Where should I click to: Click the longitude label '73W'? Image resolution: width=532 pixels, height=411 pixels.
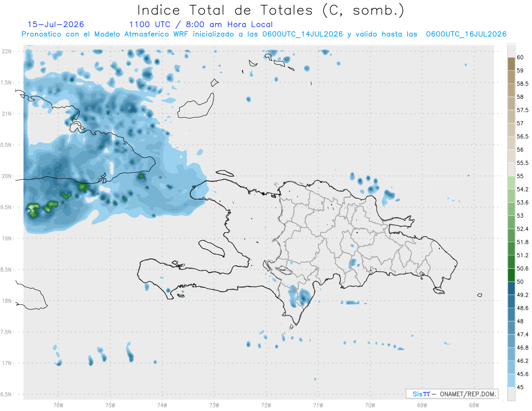tap(214, 405)
